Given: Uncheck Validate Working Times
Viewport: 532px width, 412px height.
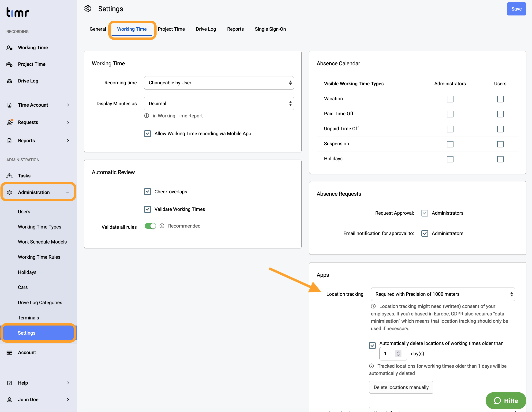Looking at the screenshot, I should click(148, 209).
